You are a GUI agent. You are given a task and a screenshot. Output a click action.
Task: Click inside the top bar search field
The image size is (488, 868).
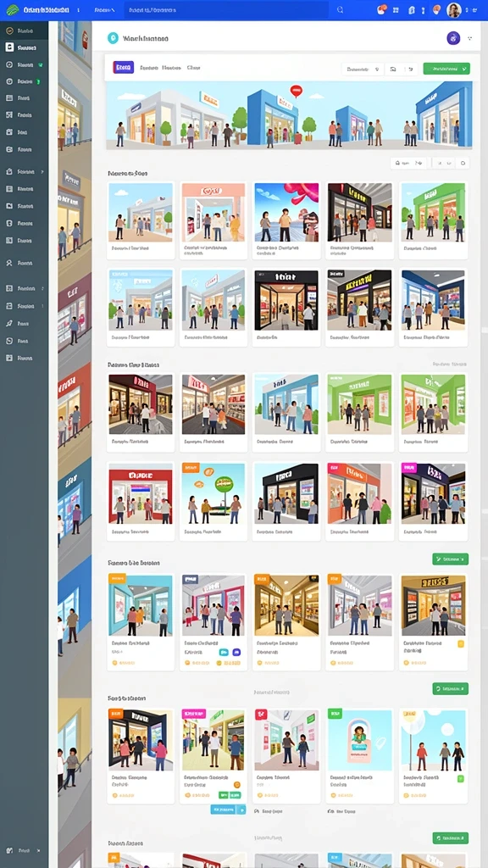tap(225, 9)
